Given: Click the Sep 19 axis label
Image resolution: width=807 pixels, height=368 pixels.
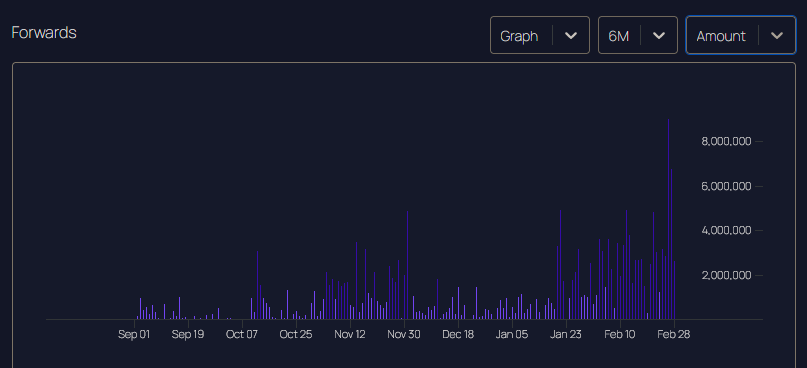Looking at the screenshot, I should point(188,335).
